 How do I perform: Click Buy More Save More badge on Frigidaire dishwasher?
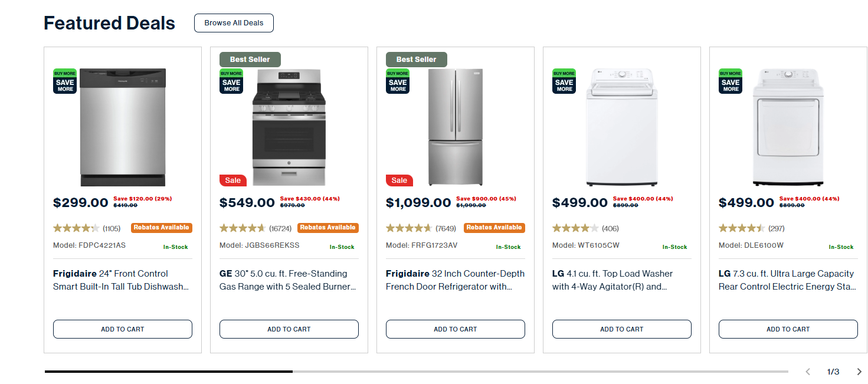(x=65, y=81)
